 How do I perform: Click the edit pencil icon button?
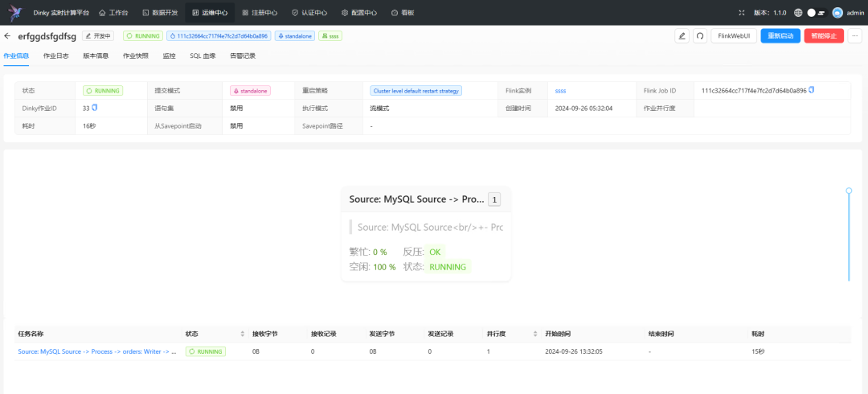[x=682, y=36]
